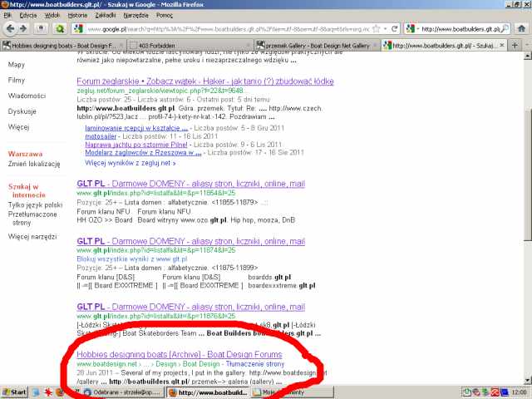Open GLT.PL result with lit=11874 URL
The image size is (532, 399).
click(190, 242)
